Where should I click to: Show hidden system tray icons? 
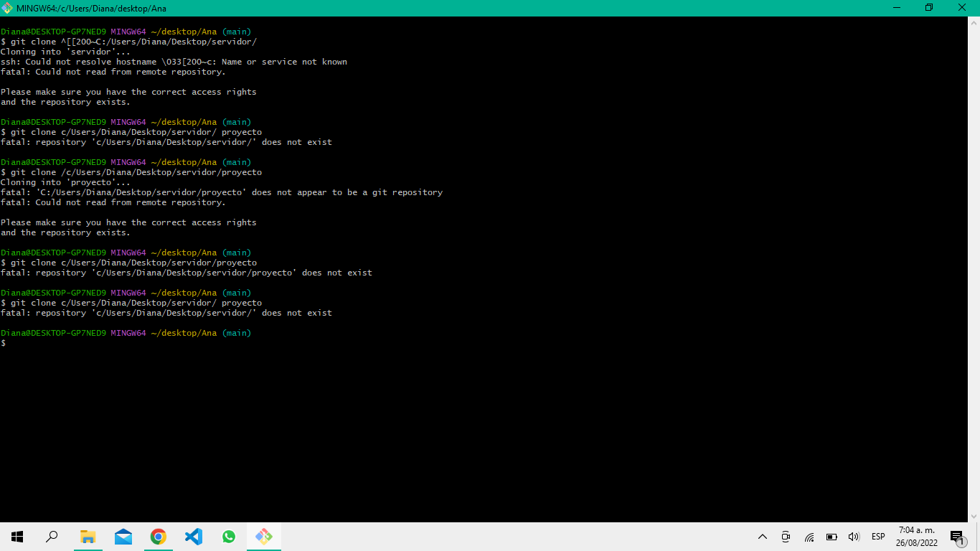coord(763,537)
